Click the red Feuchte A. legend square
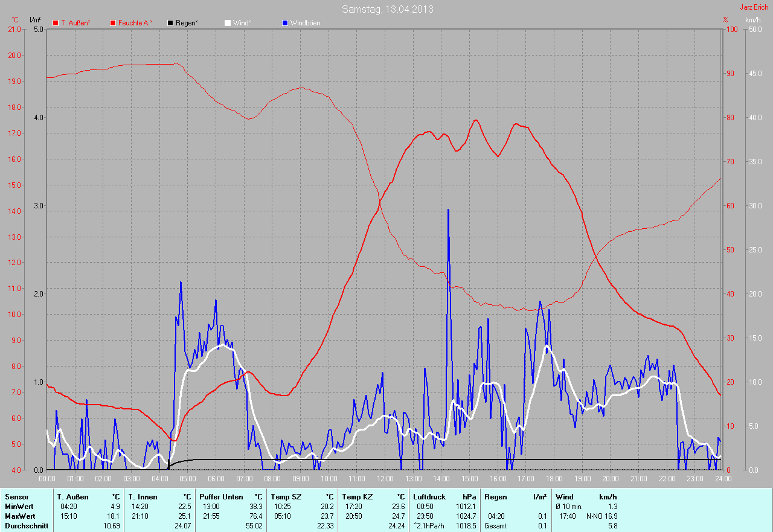Viewport: 773px width, 532px height. tap(113, 23)
